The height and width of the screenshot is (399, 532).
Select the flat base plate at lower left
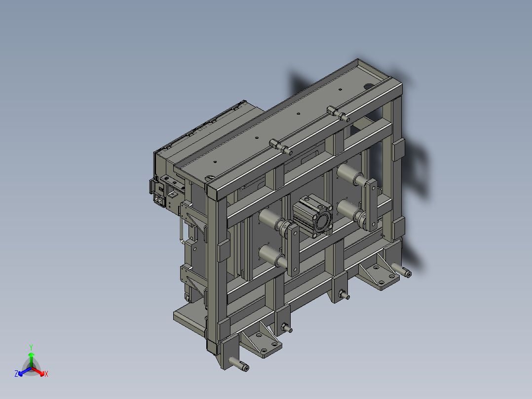[190, 319]
